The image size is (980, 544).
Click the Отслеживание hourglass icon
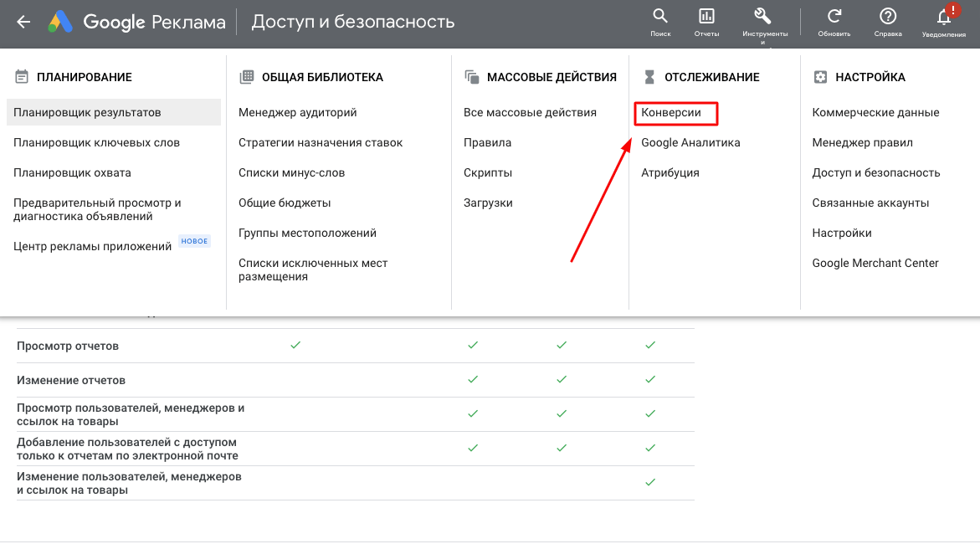tap(649, 77)
